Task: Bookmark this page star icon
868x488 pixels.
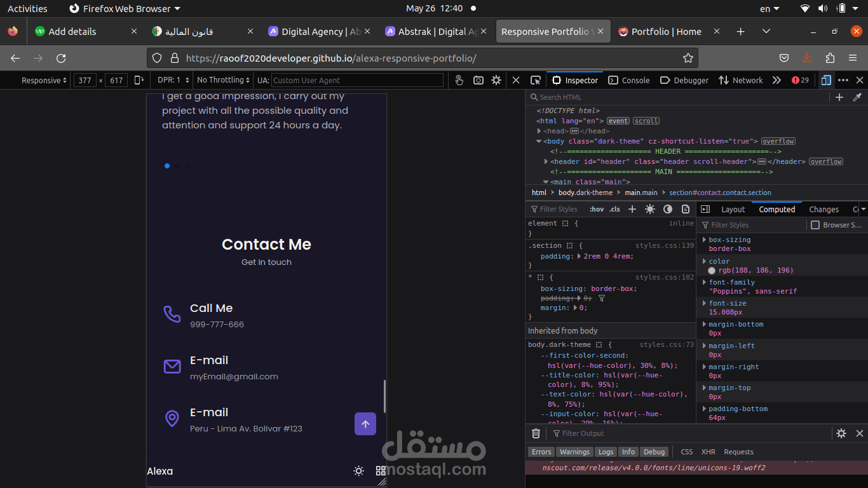Action: coord(688,58)
